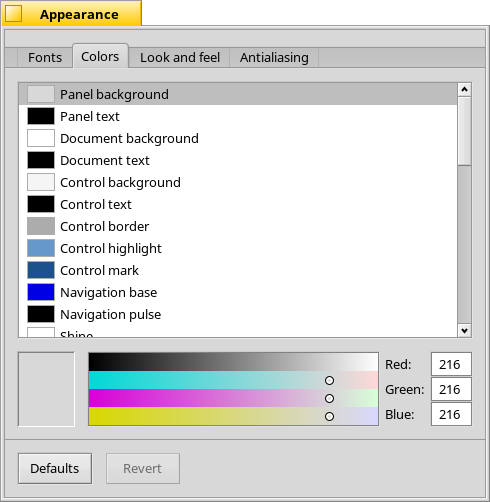Select the 'Control background' list entry
This screenshot has height=502, width=490.
[238, 182]
